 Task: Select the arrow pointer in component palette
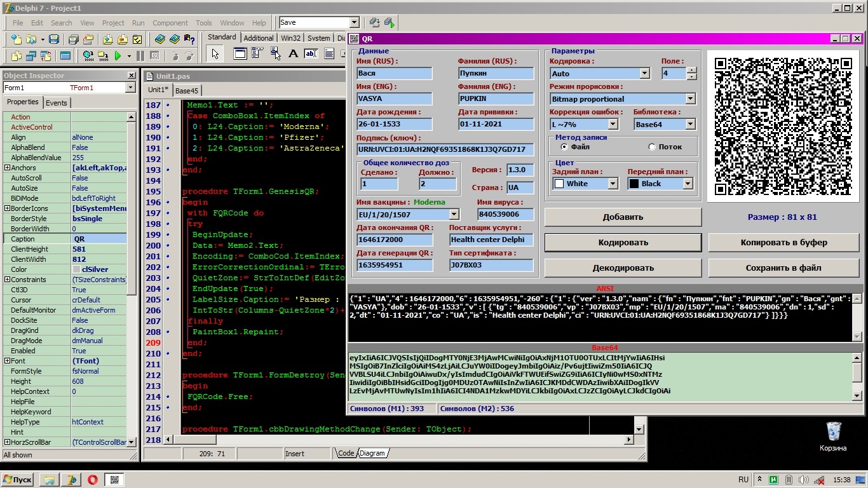[x=215, y=54]
